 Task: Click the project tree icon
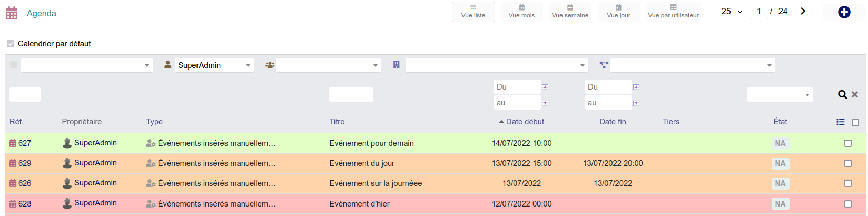(x=604, y=65)
